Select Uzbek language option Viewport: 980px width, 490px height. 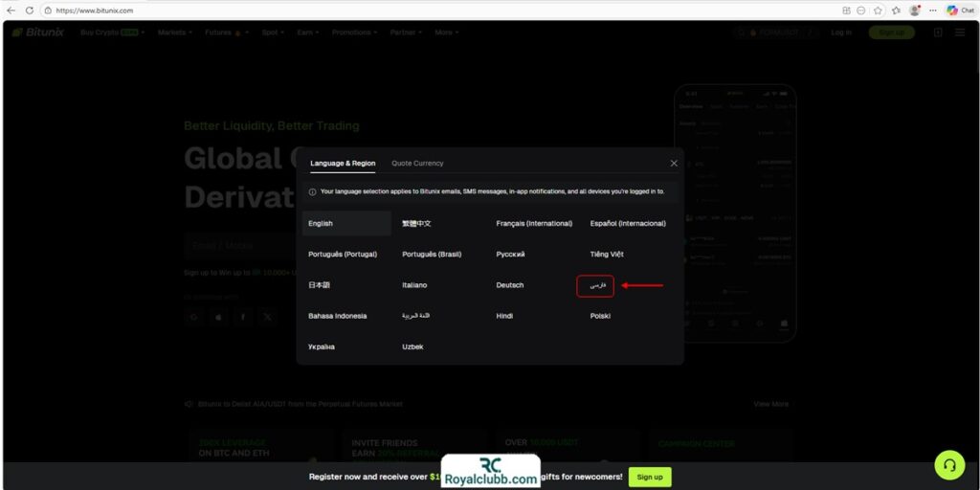(412, 346)
